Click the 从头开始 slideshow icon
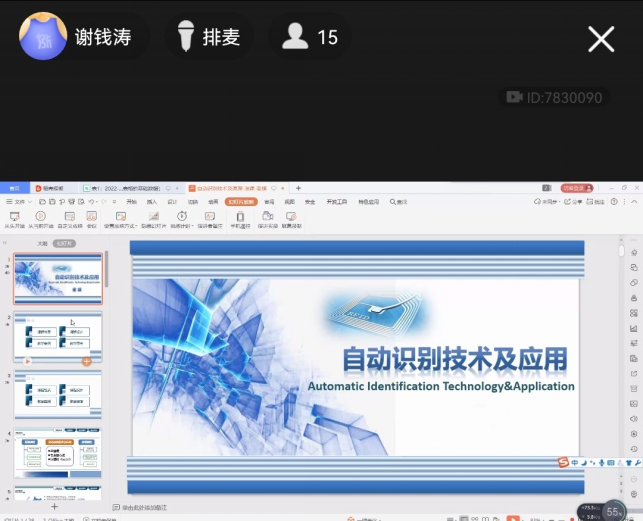 click(x=14, y=216)
